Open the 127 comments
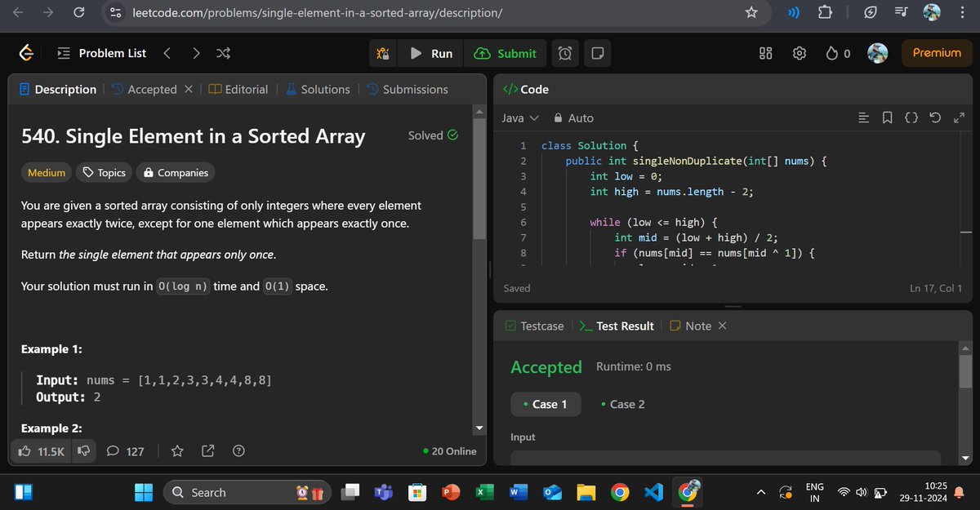This screenshot has width=980, height=510. [126, 450]
